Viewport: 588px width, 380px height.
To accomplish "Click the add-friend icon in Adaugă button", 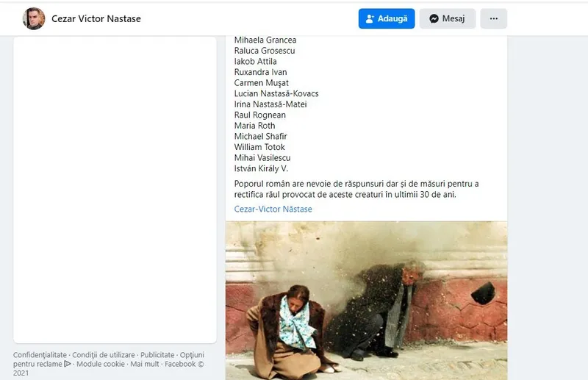I will pyautogui.click(x=370, y=19).
